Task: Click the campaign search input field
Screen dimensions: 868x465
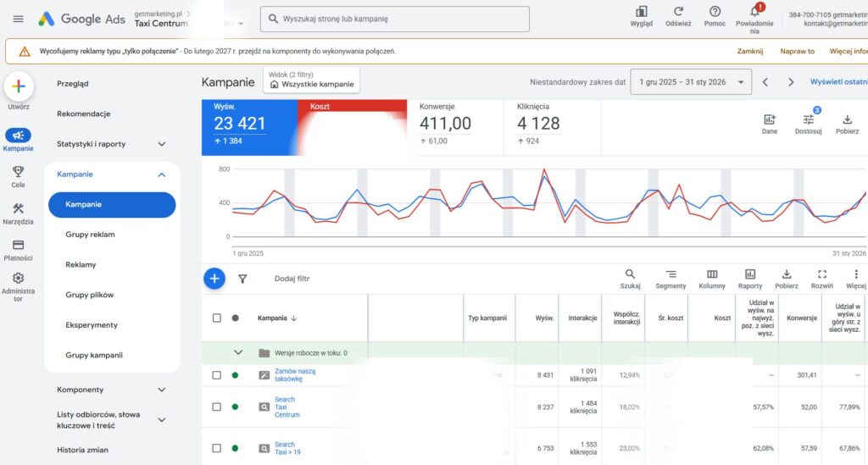Action: pos(394,19)
